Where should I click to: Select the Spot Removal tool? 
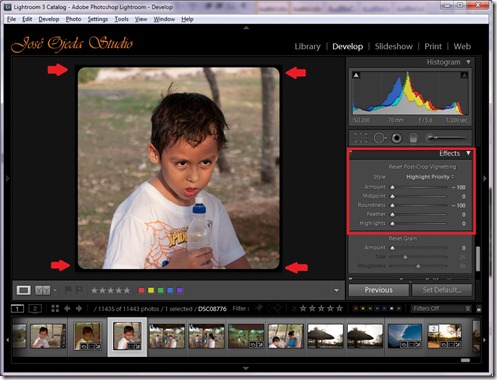(x=379, y=138)
